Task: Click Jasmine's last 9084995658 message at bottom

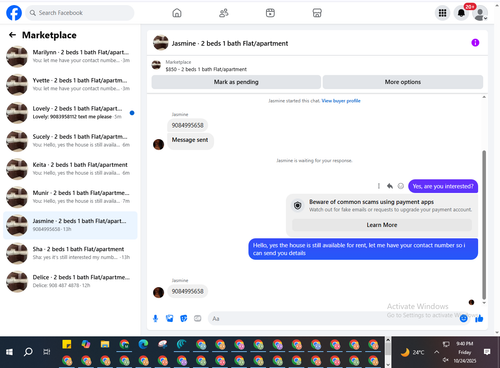Action: (187, 291)
